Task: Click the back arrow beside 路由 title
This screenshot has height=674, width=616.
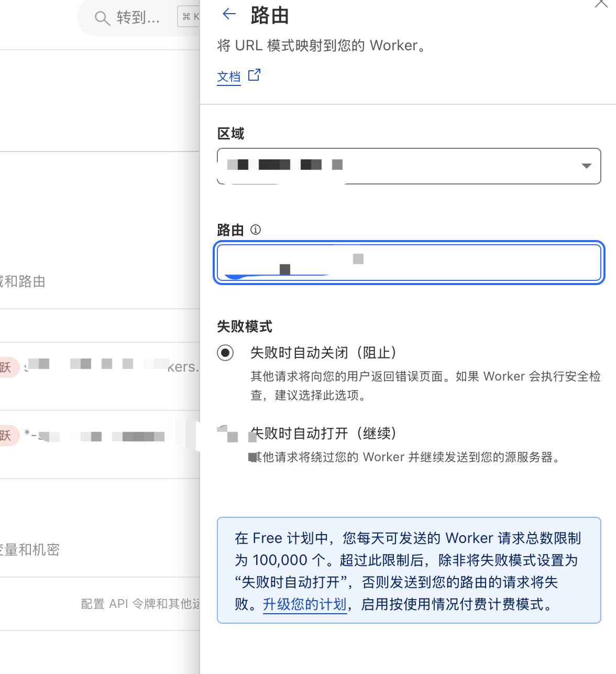Action: (x=229, y=14)
